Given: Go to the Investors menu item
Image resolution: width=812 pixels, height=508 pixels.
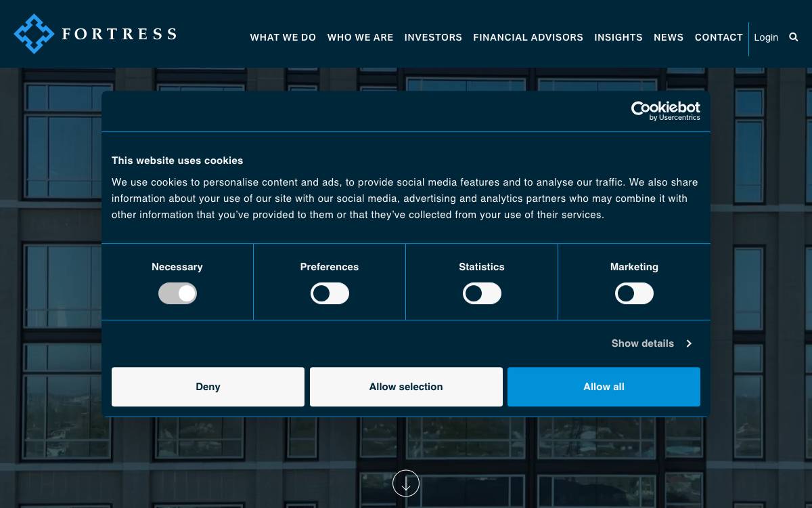Looking at the screenshot, I should (x=433, y=37).
